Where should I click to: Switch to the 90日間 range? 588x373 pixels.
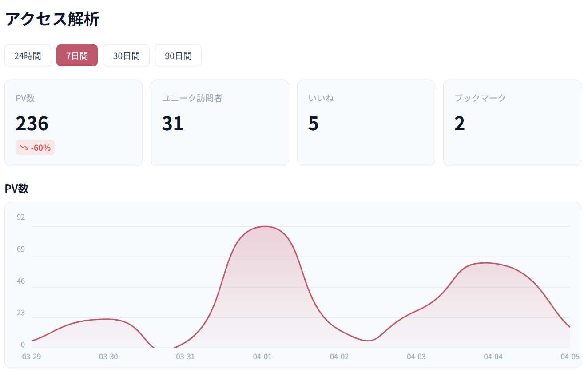click(178, 56)
